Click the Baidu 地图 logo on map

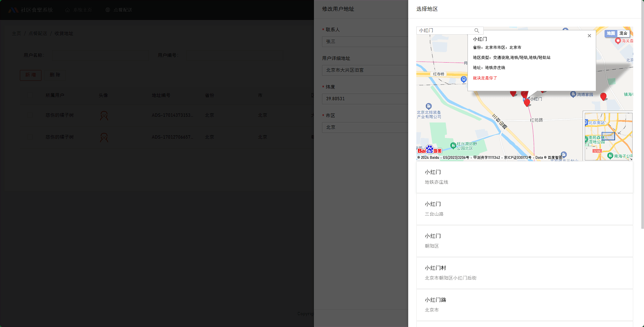(x=429, y=149)
